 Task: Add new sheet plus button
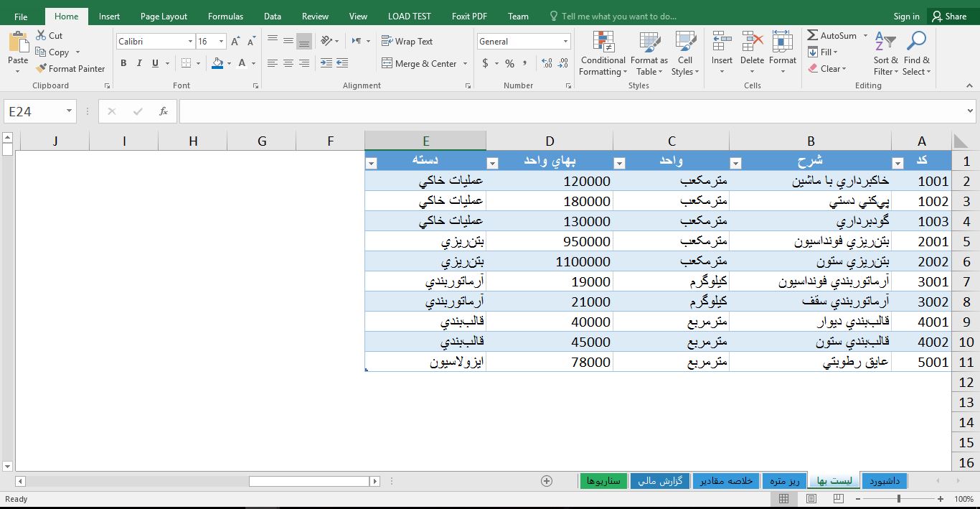pos(547,480)
